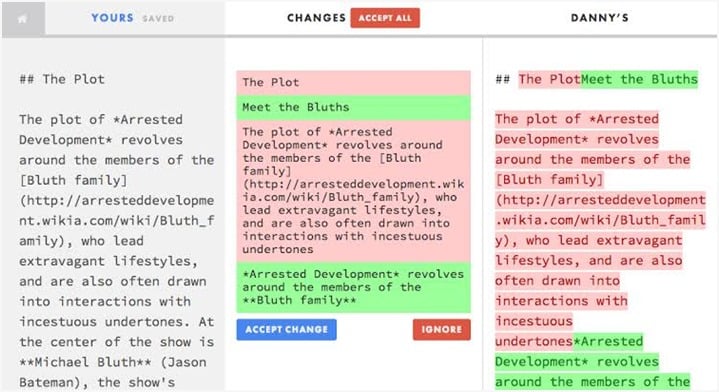Screen dimensions: 719x392
Task: Click '## The Plot' heading in your editor
Action: [x=62, y=79]
